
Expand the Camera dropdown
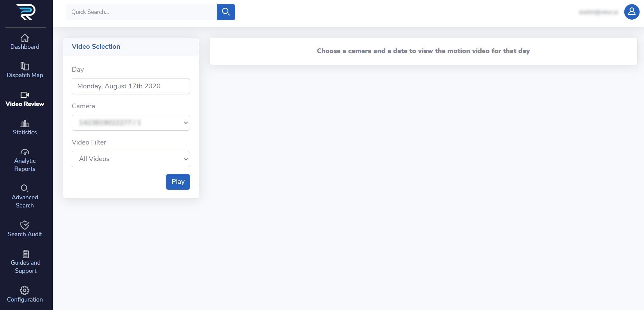131,123
